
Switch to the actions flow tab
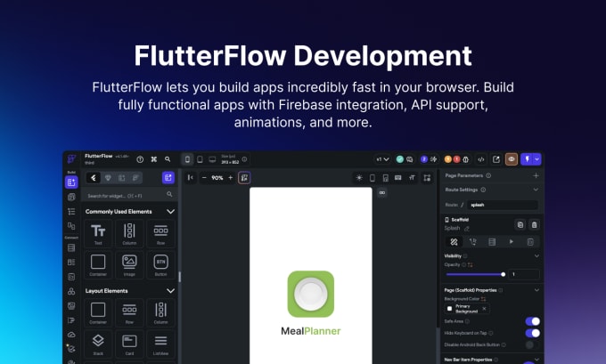pos(472,242)
